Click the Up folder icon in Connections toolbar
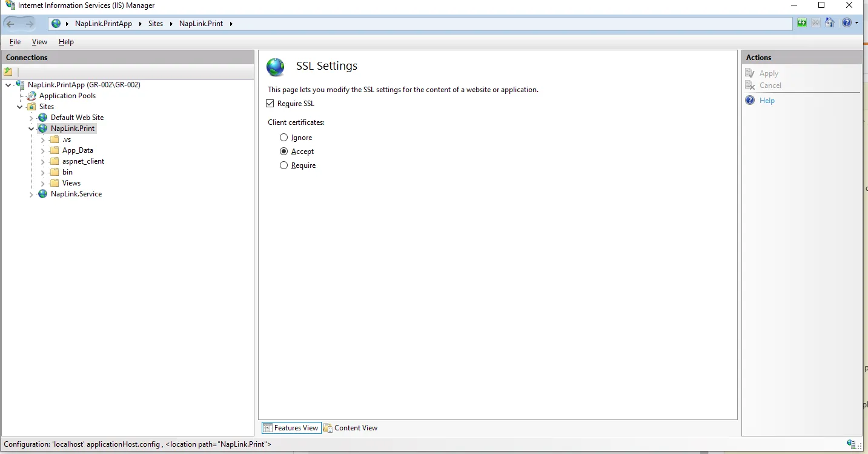The width and height of the screenshot is (868, 454). click(x=8, y=72)
